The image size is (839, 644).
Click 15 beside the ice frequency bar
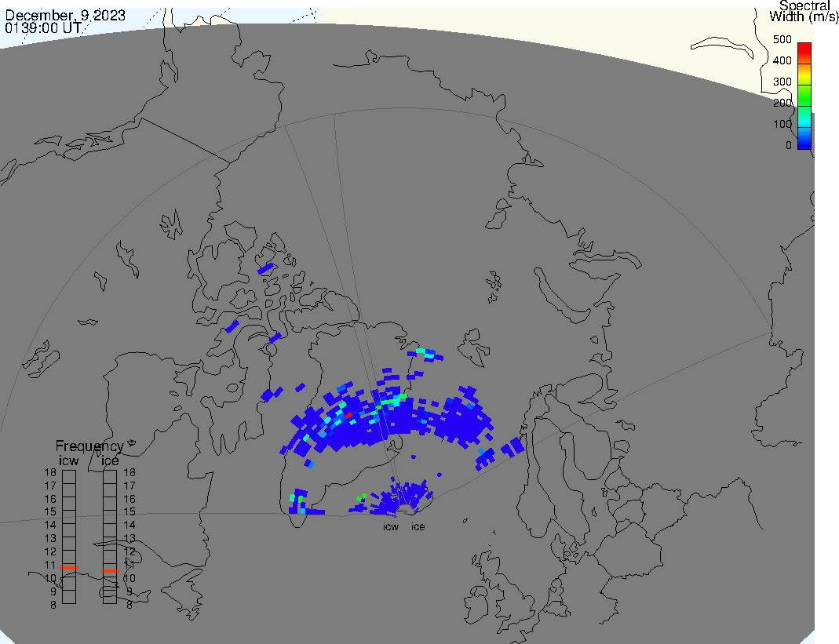(129, 512)
